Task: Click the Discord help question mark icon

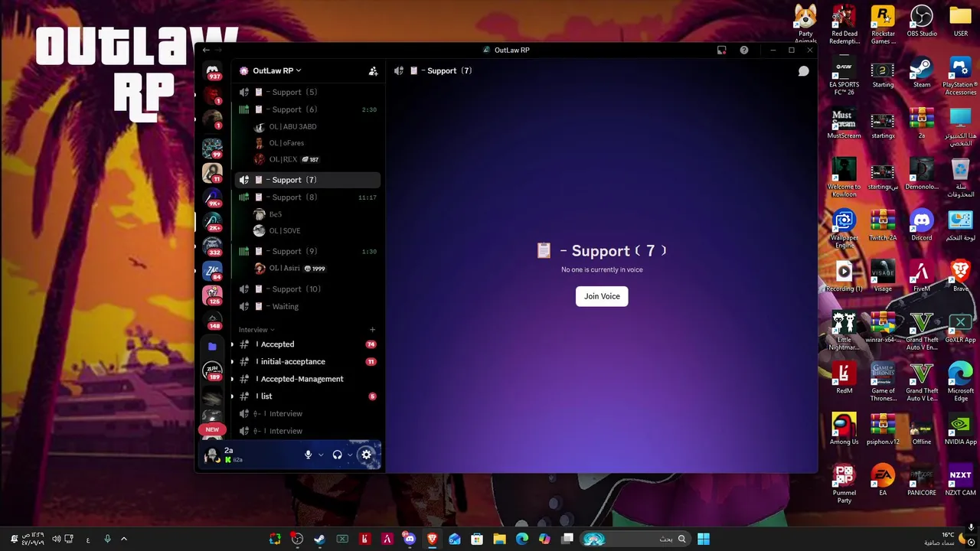Action: click(743, 50)
